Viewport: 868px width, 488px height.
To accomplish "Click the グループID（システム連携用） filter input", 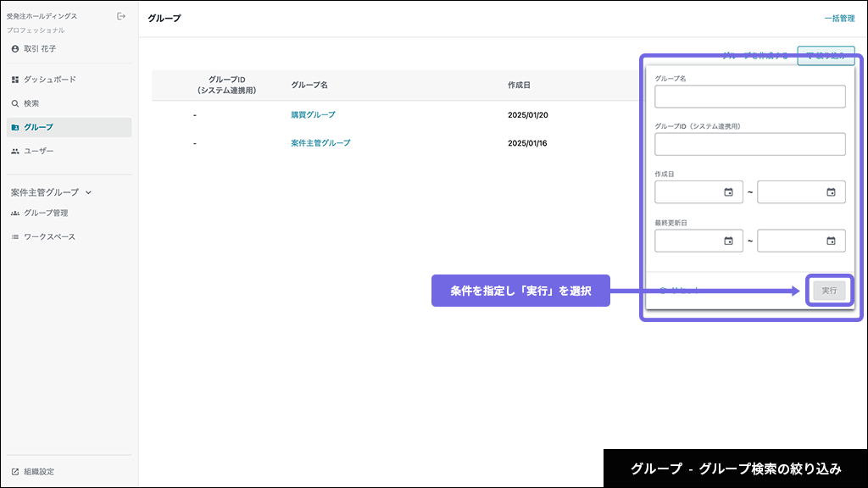I will pyautogui.click(x=749, y=144).
